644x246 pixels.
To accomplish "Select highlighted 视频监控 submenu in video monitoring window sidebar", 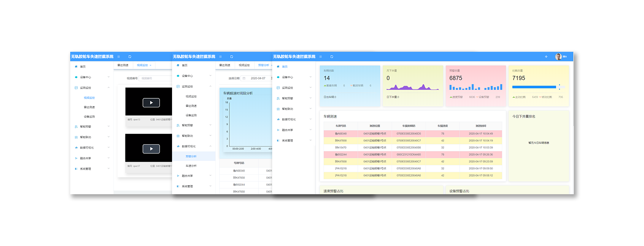I will (x=89, y=98).
